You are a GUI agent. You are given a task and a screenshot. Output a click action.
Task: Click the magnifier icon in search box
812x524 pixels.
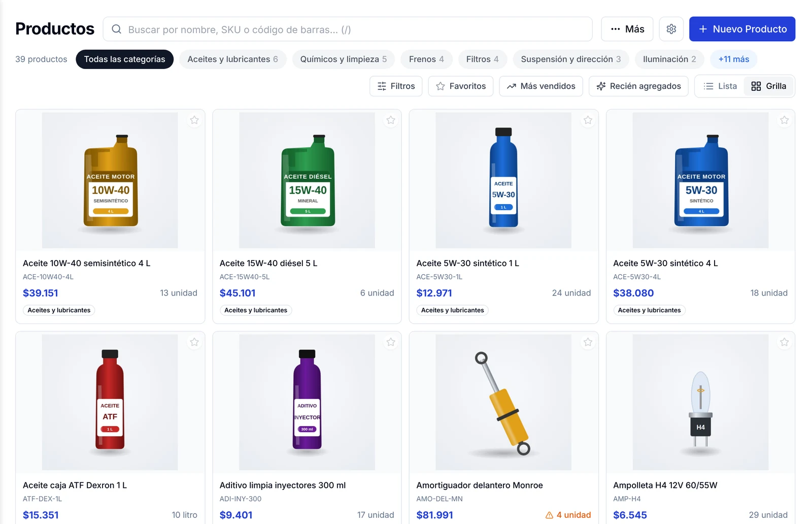click(x=116, y=29)
